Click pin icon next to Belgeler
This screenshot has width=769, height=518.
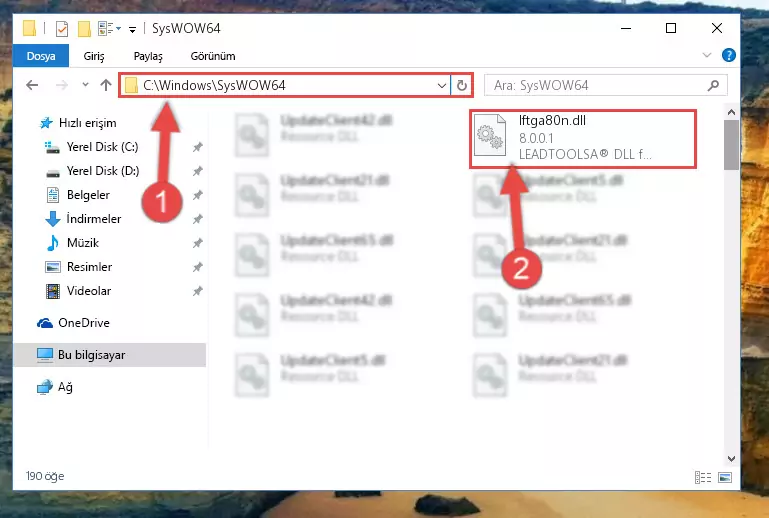point(198,195)
